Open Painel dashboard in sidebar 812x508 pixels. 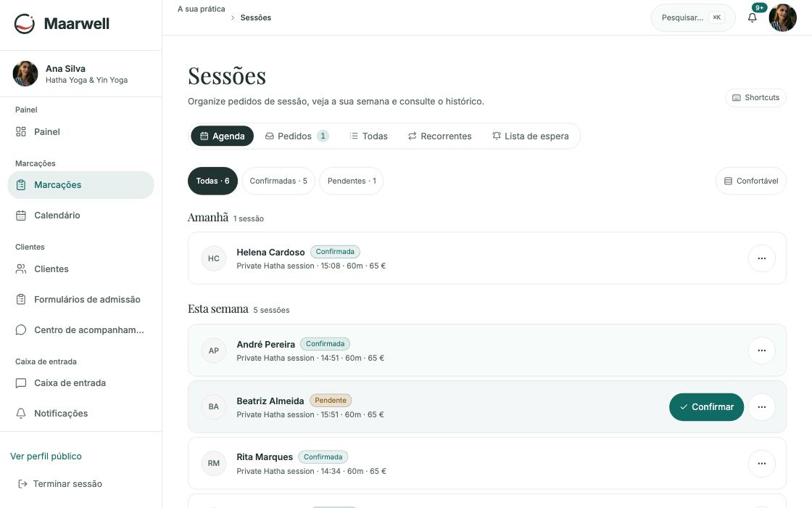coord(80,131)
